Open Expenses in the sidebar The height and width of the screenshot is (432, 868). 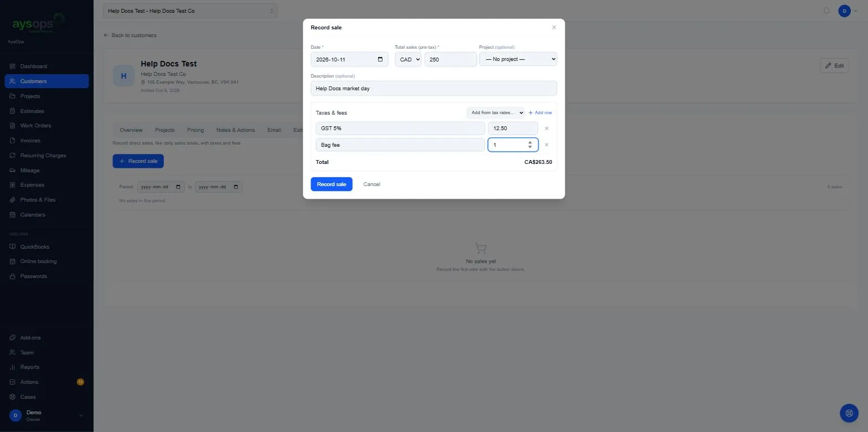[46, 185]
